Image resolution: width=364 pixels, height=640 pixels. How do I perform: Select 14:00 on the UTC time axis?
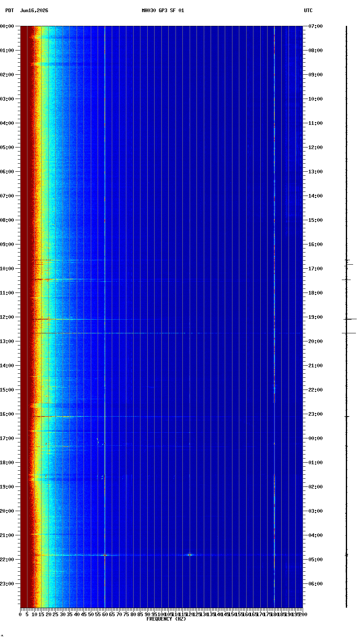coord(316,196)
